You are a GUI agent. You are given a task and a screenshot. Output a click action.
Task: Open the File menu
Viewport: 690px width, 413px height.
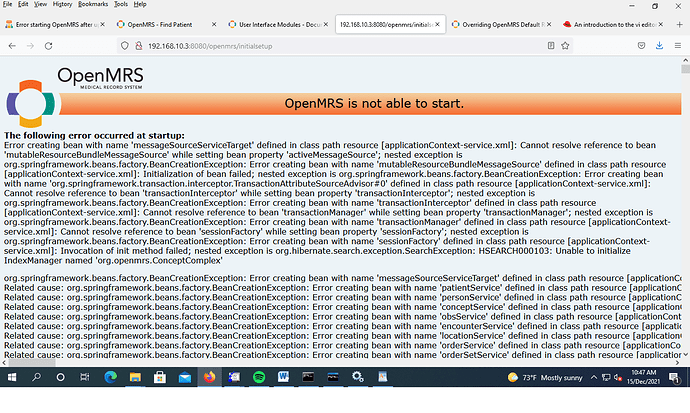tap(7, 4)
